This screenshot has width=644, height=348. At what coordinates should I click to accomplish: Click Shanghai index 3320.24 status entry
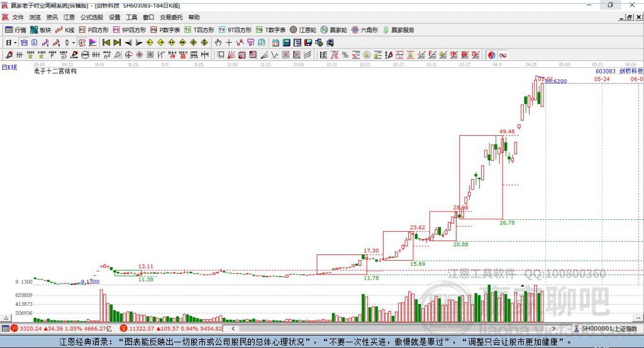(x=61, y=329)
